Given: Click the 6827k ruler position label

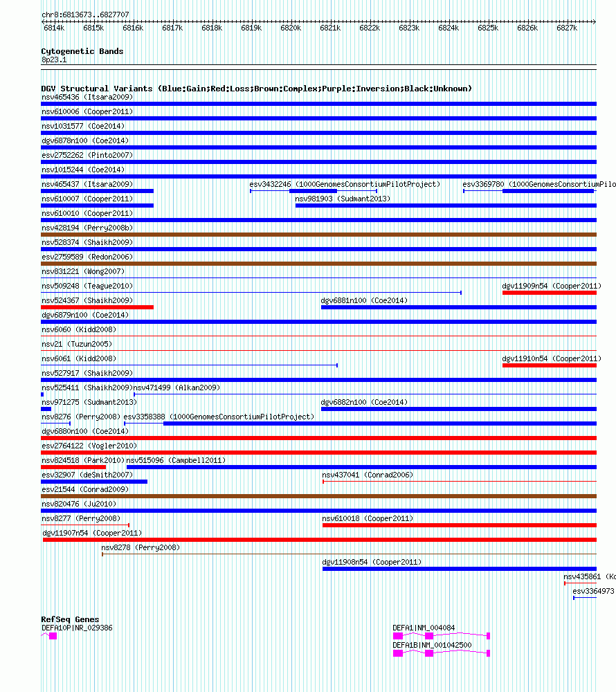Looking at the screenshot, I should coord(567,28).
